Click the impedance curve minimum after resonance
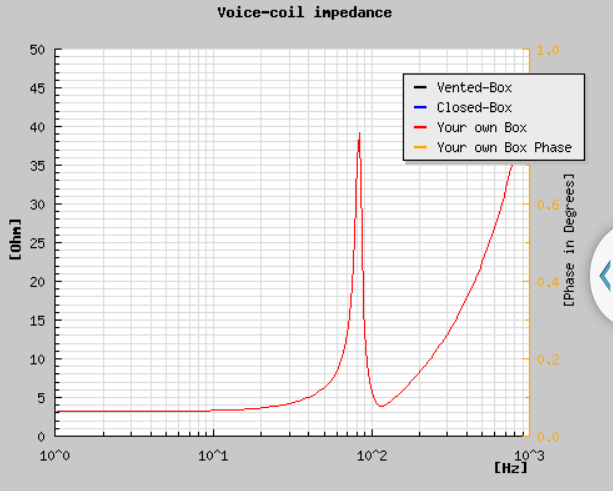This screenshot has width=613, height=491. point(382,406)
